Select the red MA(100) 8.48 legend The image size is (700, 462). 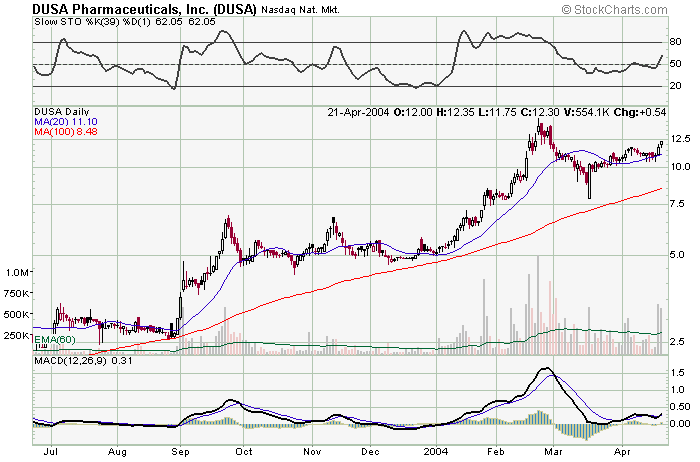coord(66,131)
